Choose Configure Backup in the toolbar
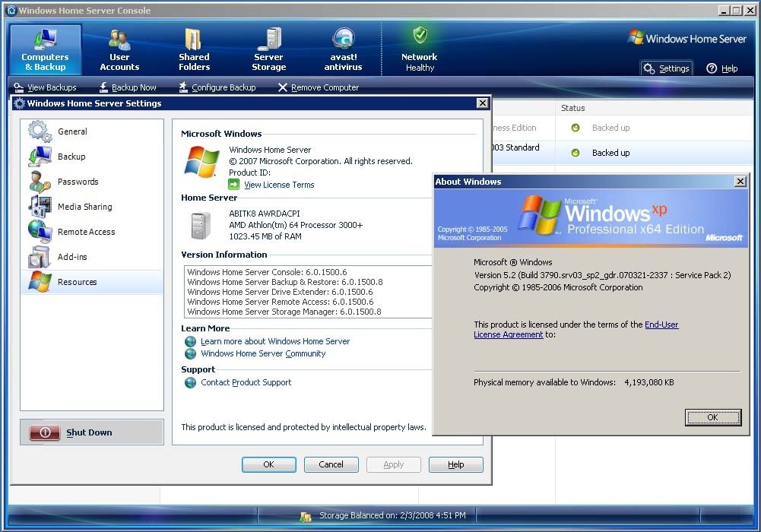761x532 pixels. [x=217, y=87]
